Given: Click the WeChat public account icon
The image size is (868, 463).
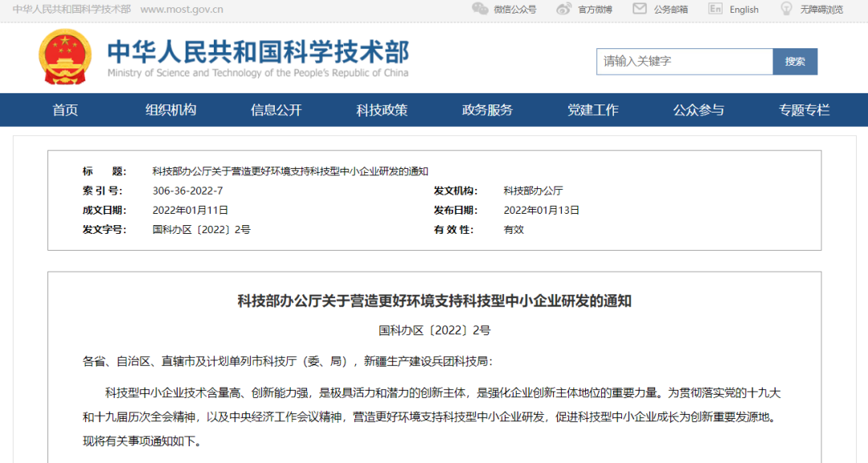Looking at the screenshot, I should 480,9.
